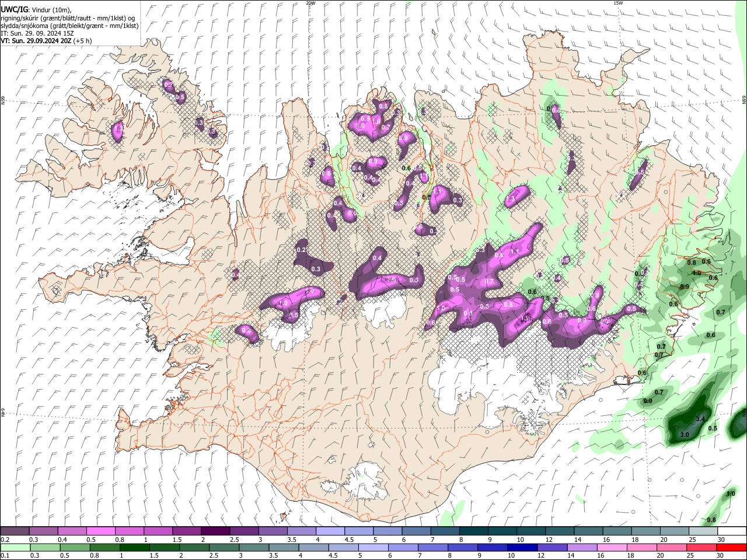Select the slydda/snjókoma legend description line
The image size is (747, 560).
[69, 26]
